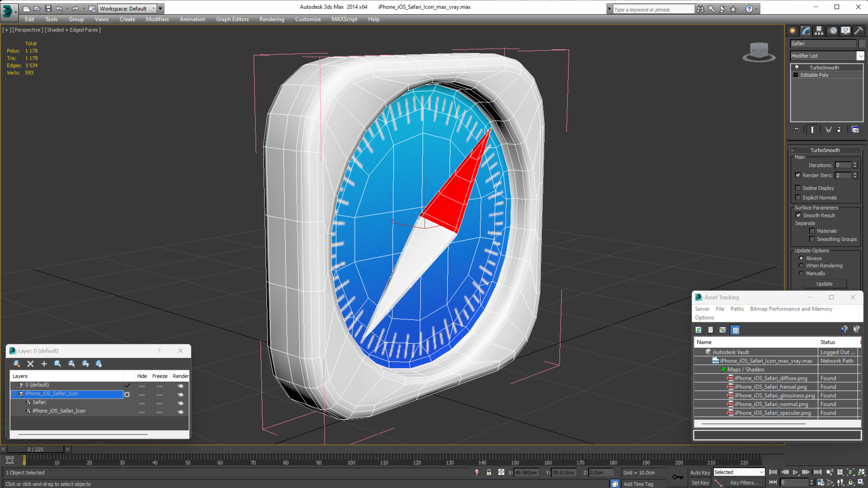Image resolution: width=868 pixels, height=488 pixels.
Task: Open the Hierarchy command panel tab
Action: (x=819, y=31)
